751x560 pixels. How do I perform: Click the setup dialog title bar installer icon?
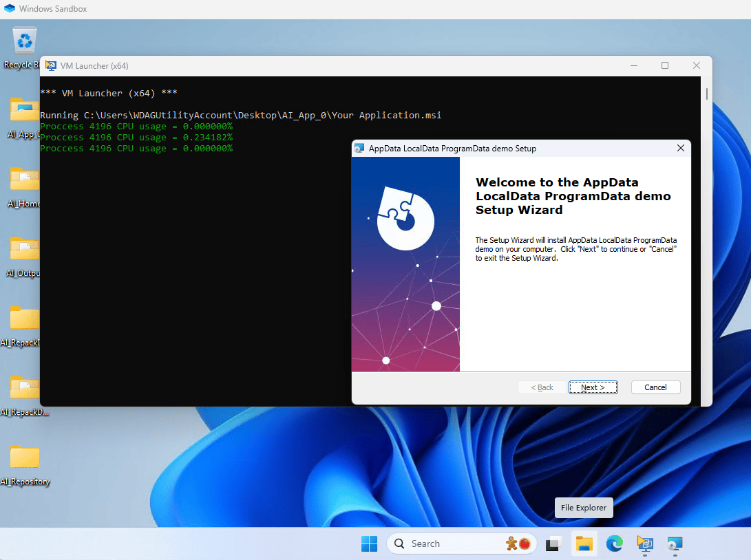[359, 149]
